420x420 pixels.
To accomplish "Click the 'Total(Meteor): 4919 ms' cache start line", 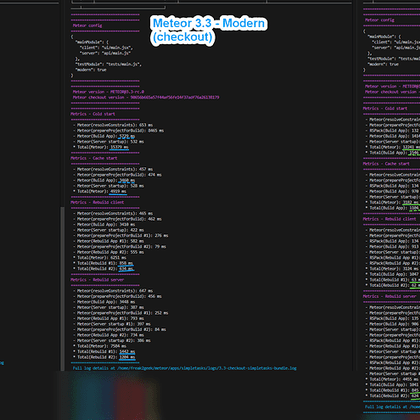I will 100,191.
